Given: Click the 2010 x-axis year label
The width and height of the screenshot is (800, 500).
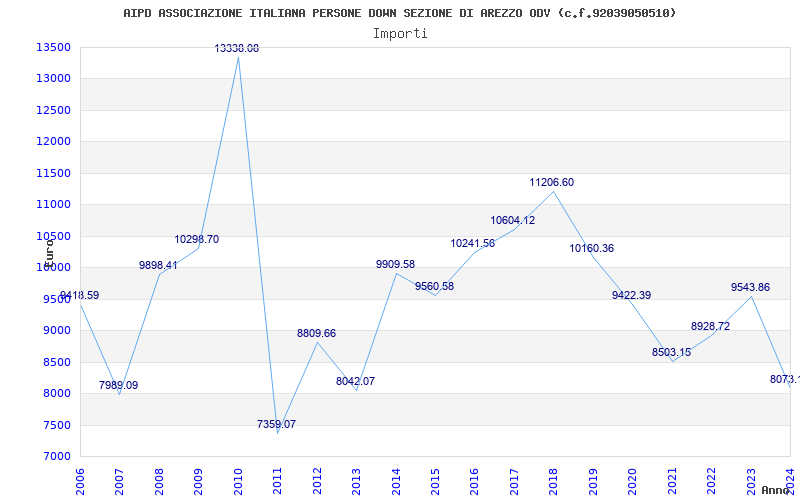Looking at the screenshot, I should pyautogui.click(x=238, y=481).
